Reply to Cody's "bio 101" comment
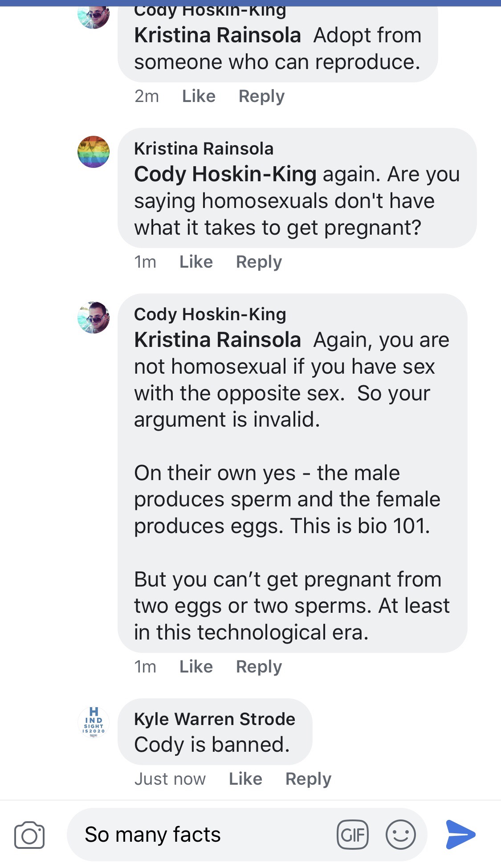 pos(259,667)
